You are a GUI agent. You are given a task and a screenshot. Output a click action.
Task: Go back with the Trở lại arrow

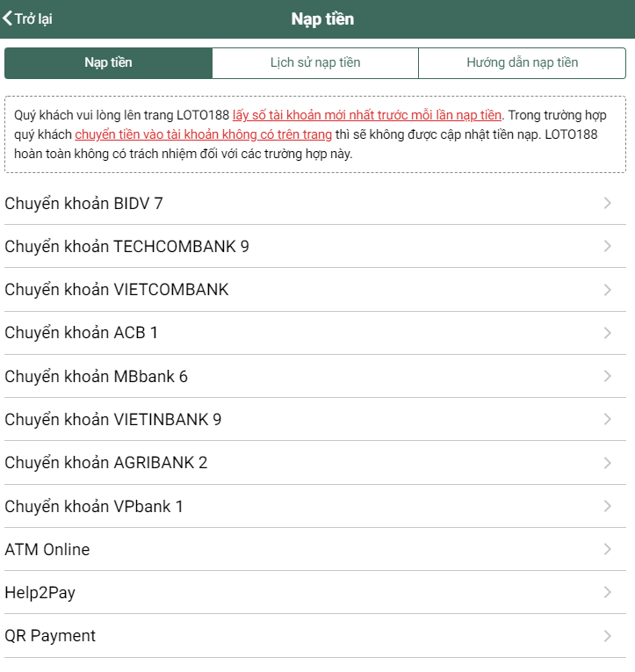pos(27,18)
